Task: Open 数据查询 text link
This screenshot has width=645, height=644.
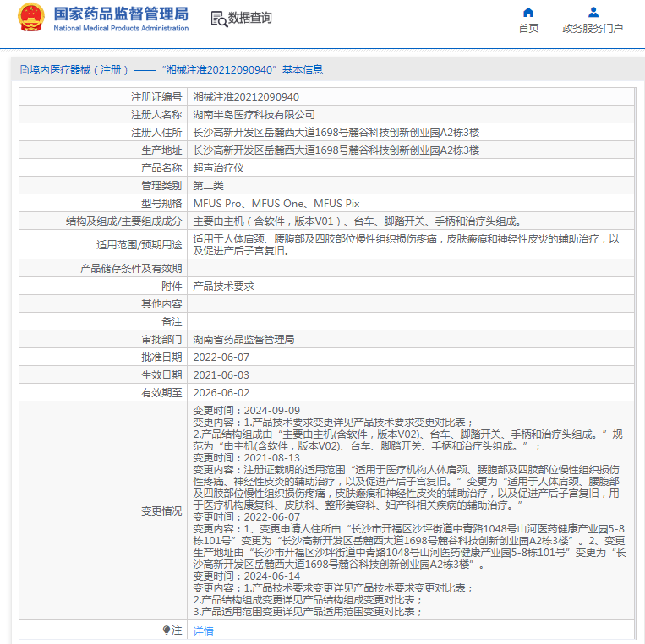Action: point(249,18)
